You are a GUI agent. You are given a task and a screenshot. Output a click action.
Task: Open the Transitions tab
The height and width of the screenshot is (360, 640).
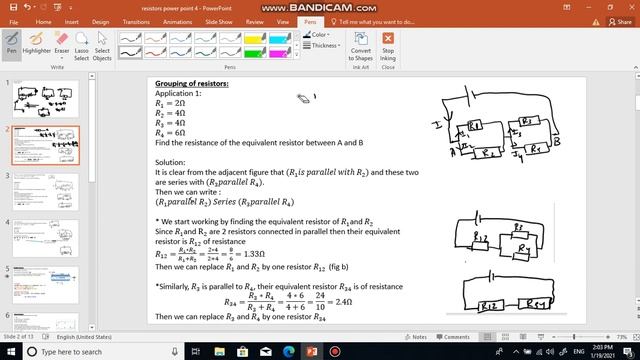(136, 22)
